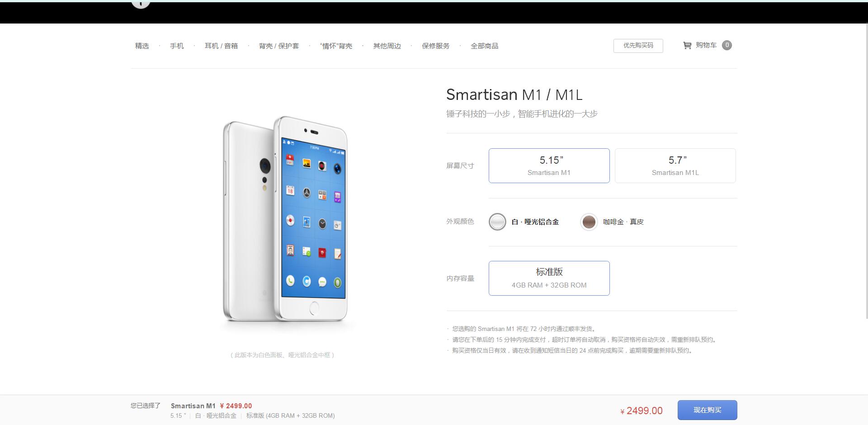The image size is (868, 425).
Task: Select the 5.7" Smartisan M1L screen size
Action: click(675, 166)
